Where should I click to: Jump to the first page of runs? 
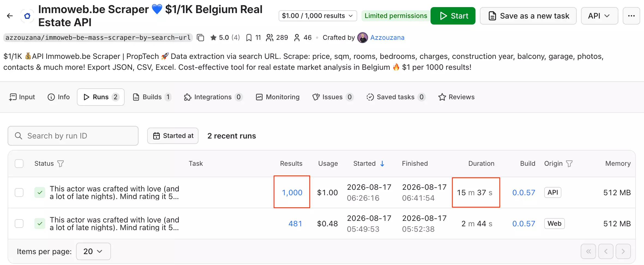588,251
